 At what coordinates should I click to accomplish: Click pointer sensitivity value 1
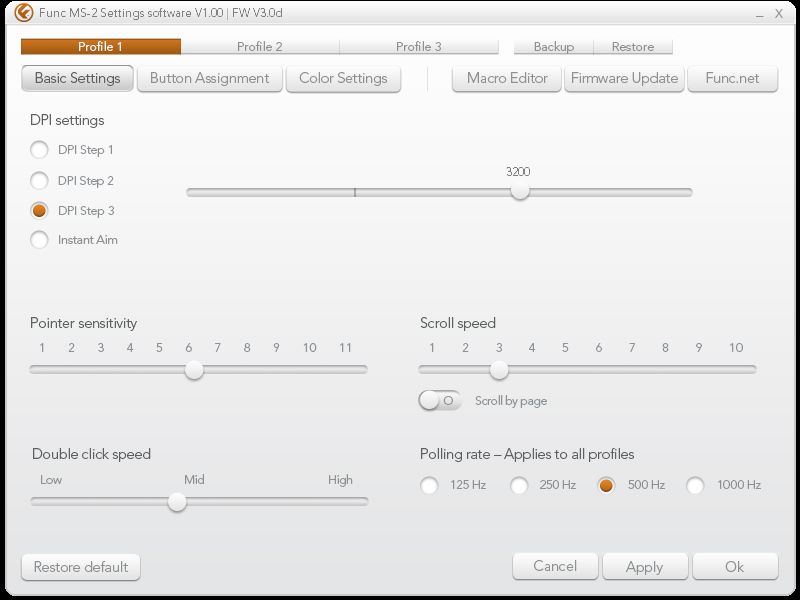[x=42, y=348]
